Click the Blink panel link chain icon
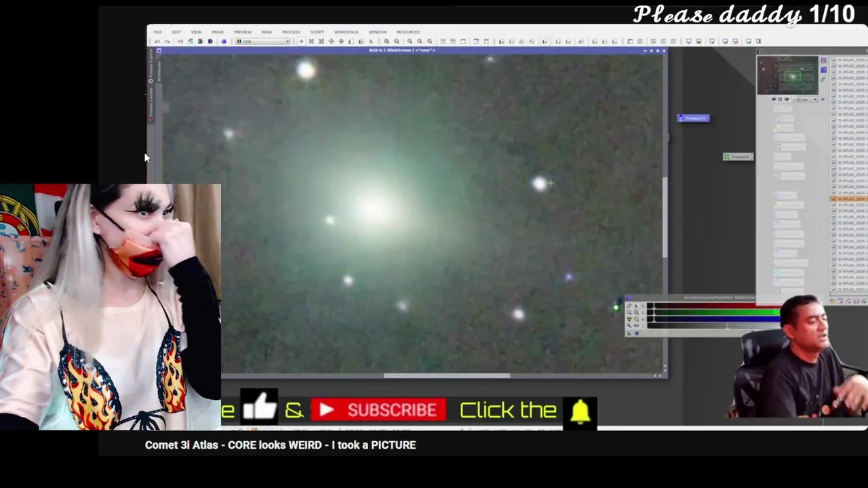This screenshot has height=488, width=868. 823,79
